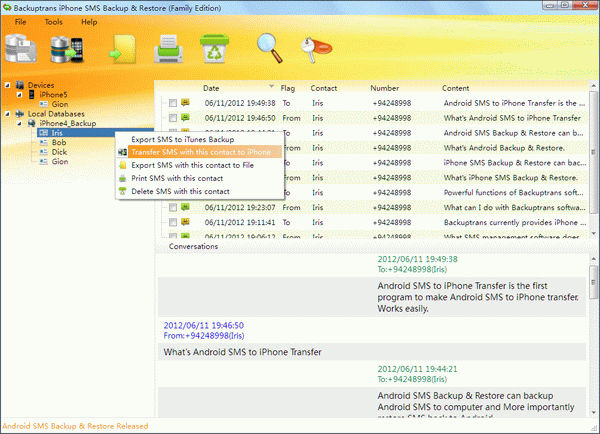Image resolution: width=600 pixels, height=434 pixels.
Task: Select the Iris contact in the tree
Action: tap(57, 133)
